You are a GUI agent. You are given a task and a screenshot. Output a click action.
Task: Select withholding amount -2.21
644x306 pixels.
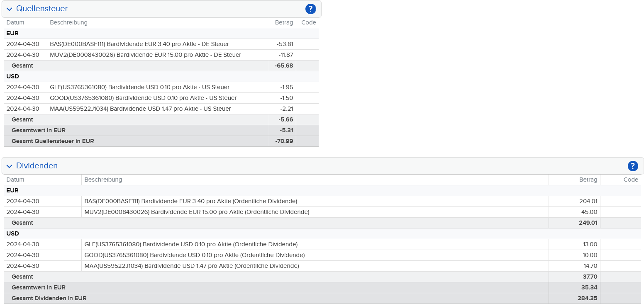287,109
